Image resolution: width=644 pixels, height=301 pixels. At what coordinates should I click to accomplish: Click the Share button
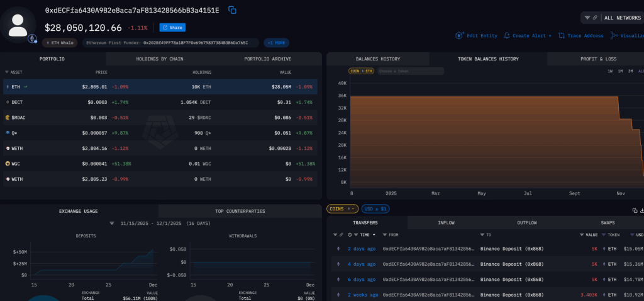(x=172, y=28)
